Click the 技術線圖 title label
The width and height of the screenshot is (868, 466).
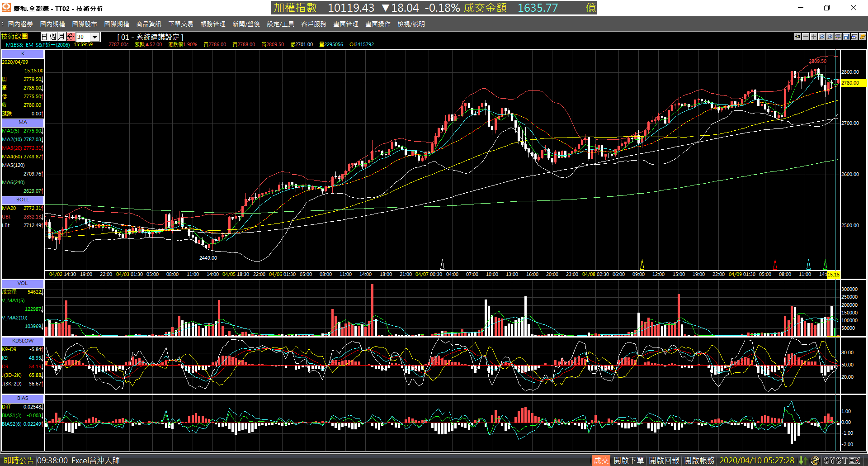tap(14, 37)
